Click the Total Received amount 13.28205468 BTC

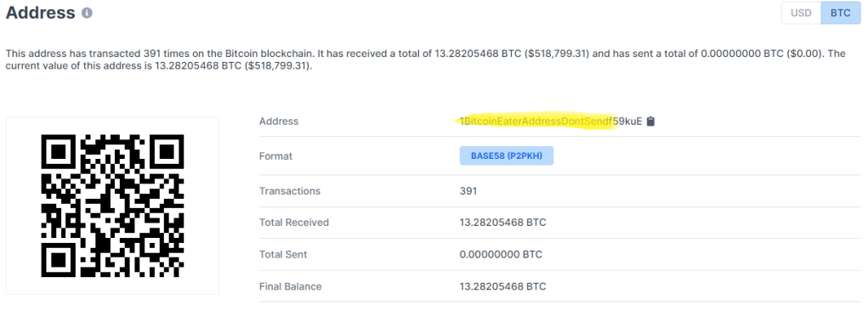coord(502,223)
